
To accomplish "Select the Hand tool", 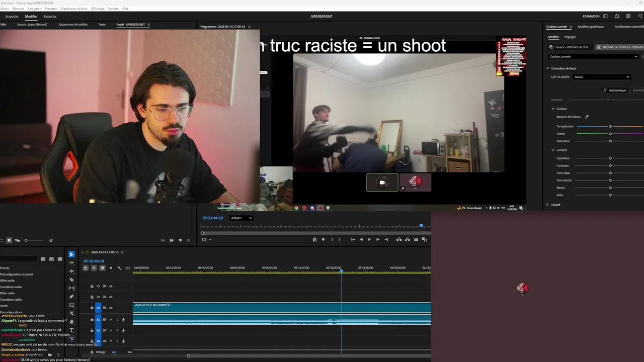I will point(71,322).
